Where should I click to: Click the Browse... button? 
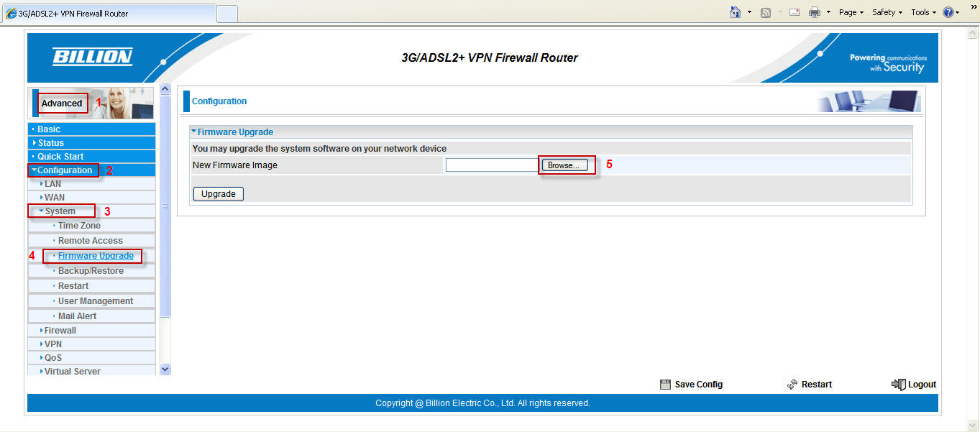tap(564, 165)
